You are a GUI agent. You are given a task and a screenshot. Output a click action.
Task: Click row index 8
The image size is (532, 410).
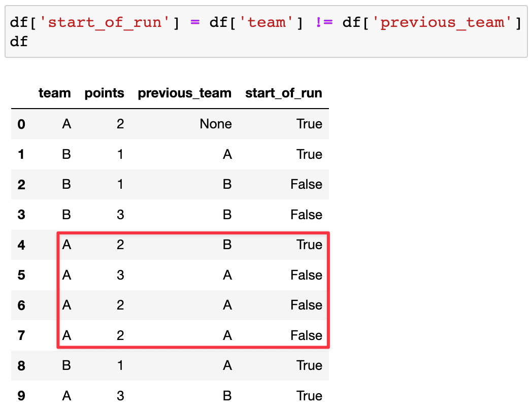pos(21,365)
